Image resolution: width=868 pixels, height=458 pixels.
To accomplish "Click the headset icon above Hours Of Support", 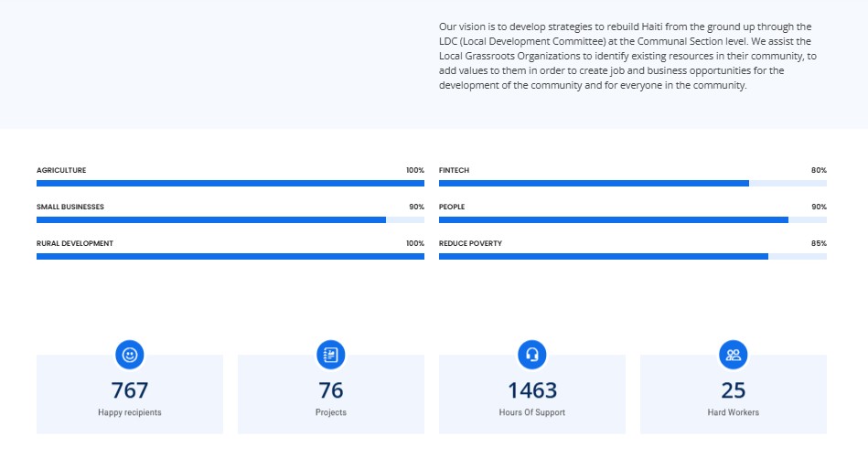I will (532, 355).
